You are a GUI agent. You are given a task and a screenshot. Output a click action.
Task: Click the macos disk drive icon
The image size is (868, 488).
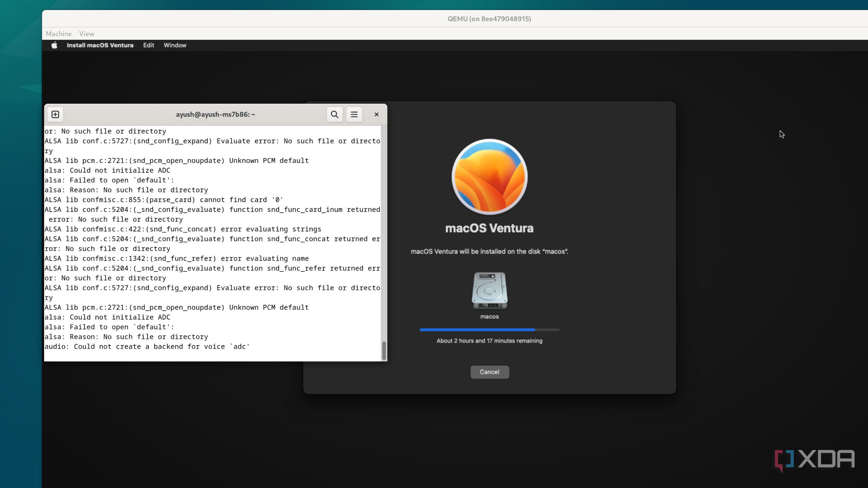(489, 290)
